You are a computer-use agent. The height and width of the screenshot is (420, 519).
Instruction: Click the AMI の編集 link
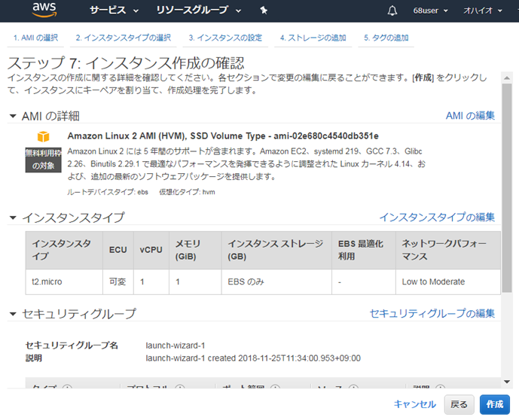[x=470, y=115]
